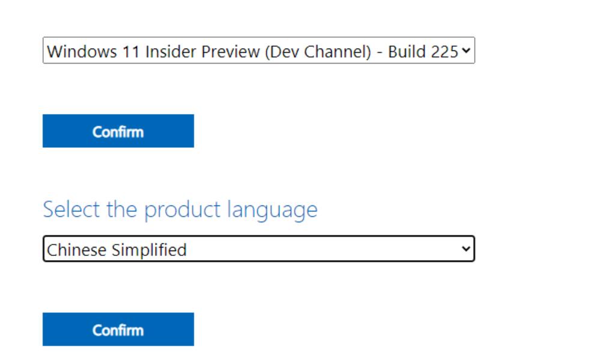Focus the highlighted product language combo box

tap(258, 249)
